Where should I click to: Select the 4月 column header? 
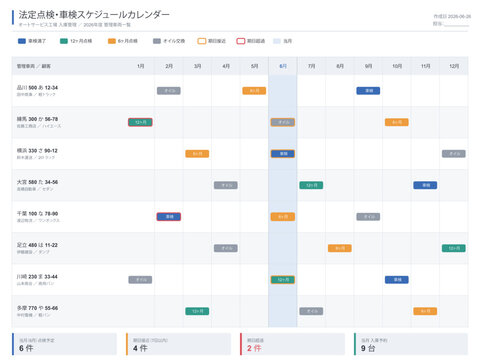point(226,66)
